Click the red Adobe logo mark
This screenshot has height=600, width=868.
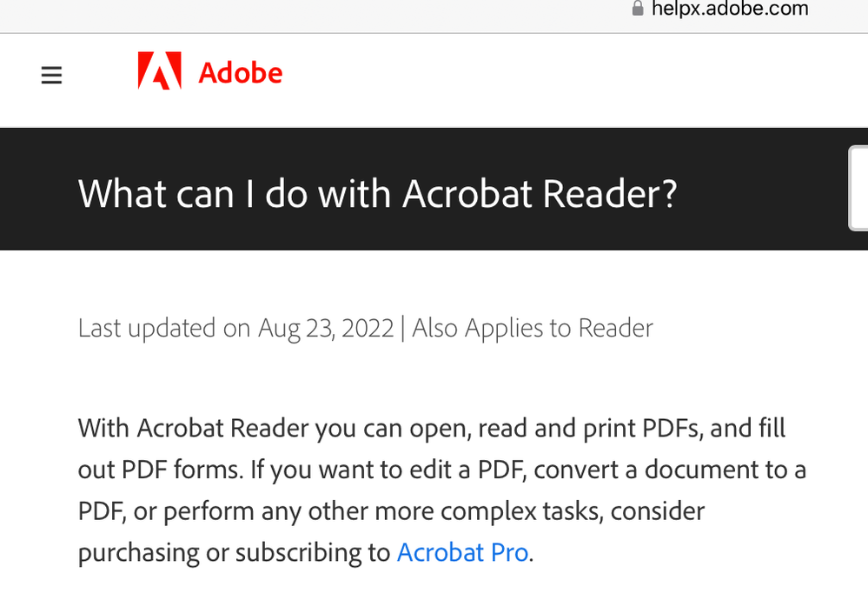[x=159, y=71]
